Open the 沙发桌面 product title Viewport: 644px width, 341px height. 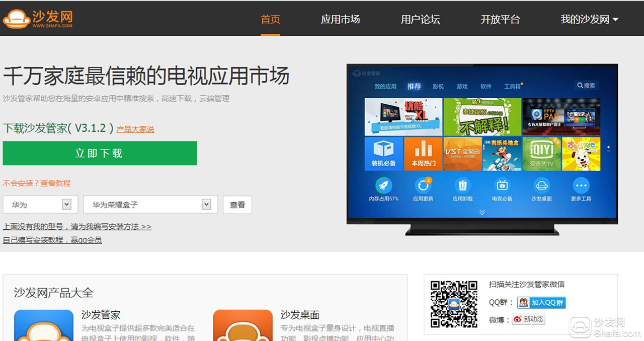(300, 315)
